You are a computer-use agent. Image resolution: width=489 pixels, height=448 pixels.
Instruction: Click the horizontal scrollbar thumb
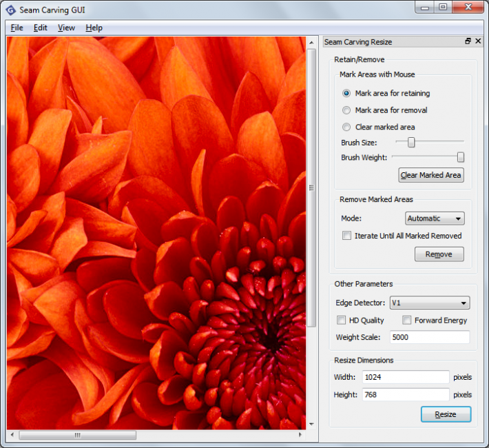point(77,435)
